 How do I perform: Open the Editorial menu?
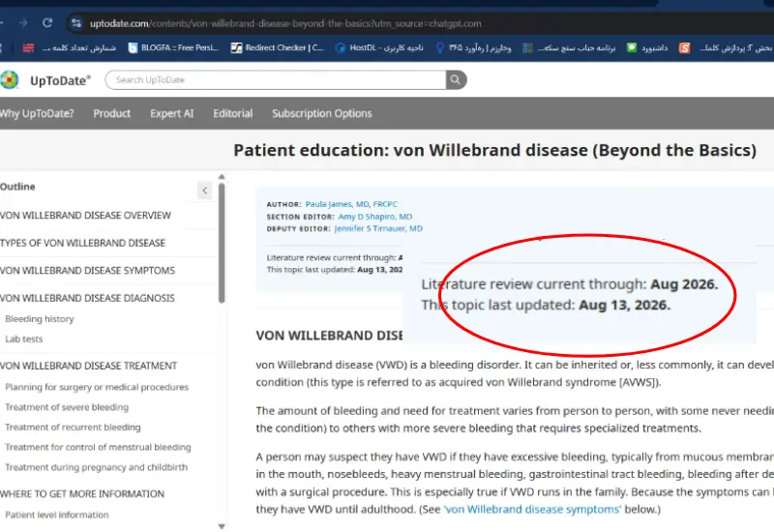coord(233,113)
